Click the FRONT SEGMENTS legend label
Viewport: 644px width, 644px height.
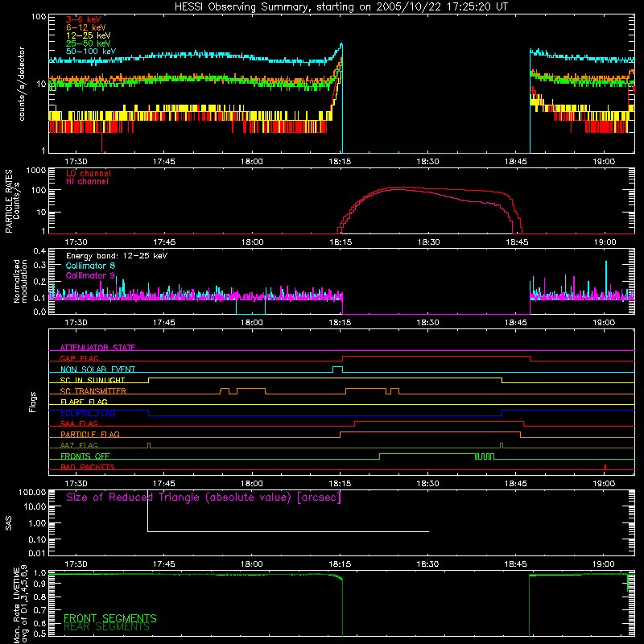tap(110, 618)
